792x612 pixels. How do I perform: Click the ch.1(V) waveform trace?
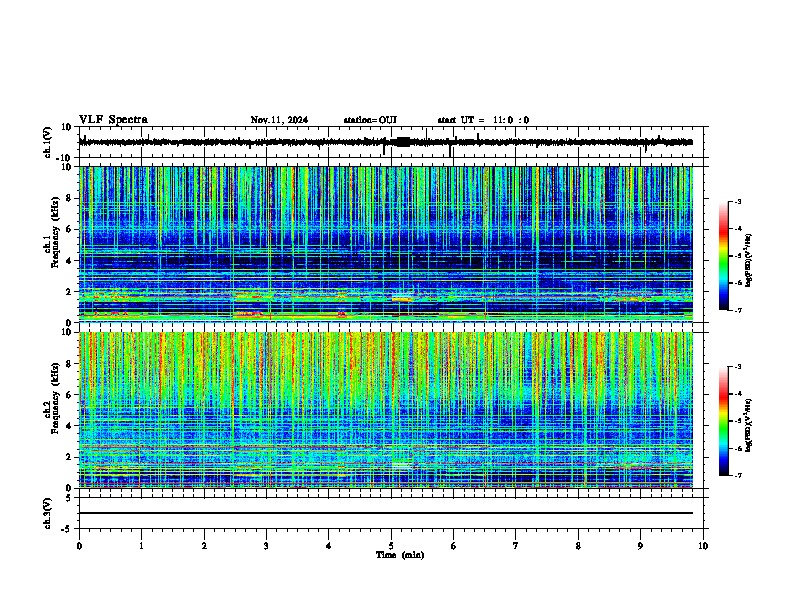(x=386, y=142)
